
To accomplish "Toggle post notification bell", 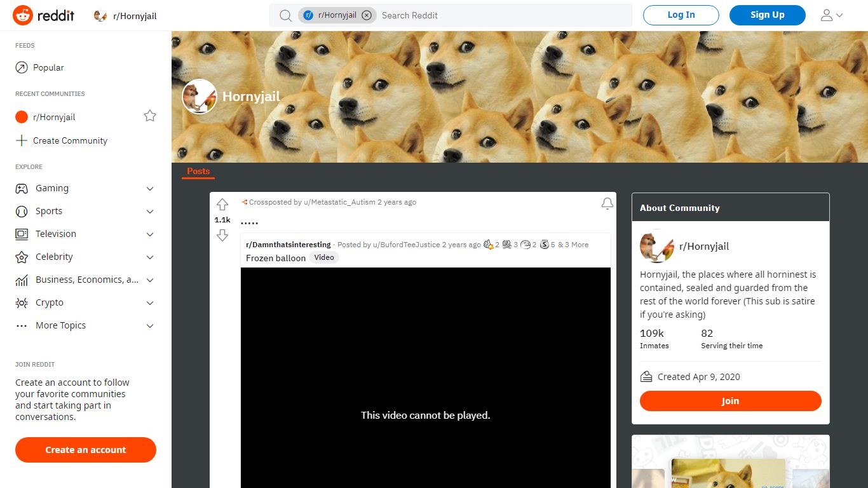I will tap(607, 203).
